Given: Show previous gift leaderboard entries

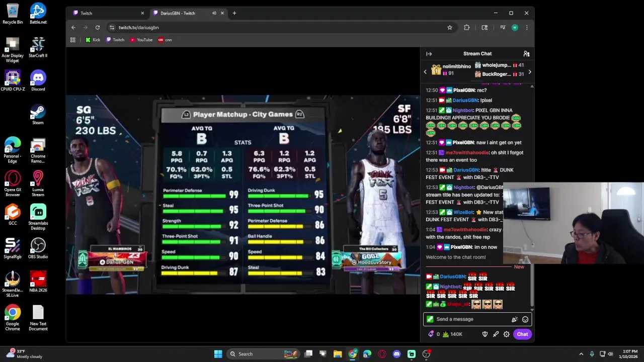Looking at the screenshot, I should [425, 72].
